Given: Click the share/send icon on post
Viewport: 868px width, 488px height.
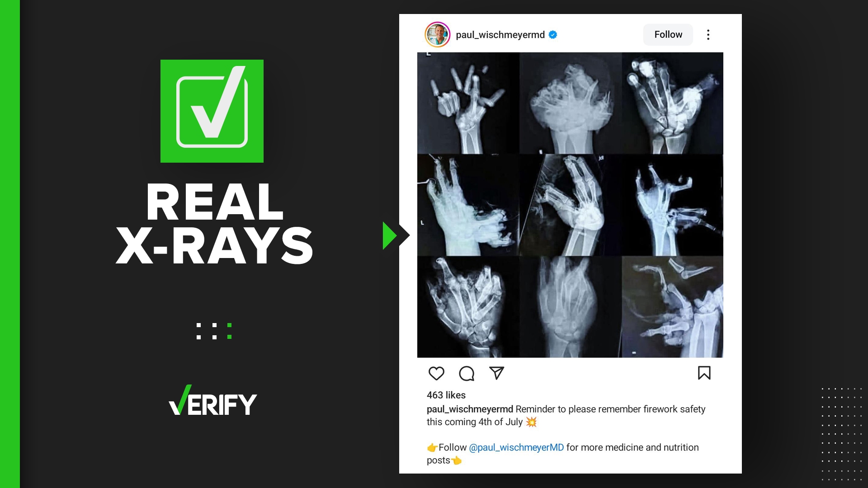Looking at the screenshot, I should point(496,374).
